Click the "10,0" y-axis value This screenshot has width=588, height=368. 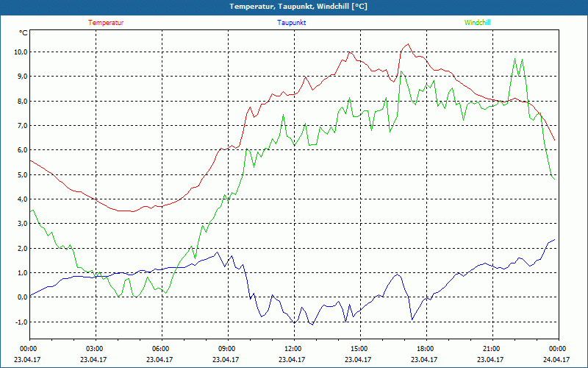(x=21, y=52)
